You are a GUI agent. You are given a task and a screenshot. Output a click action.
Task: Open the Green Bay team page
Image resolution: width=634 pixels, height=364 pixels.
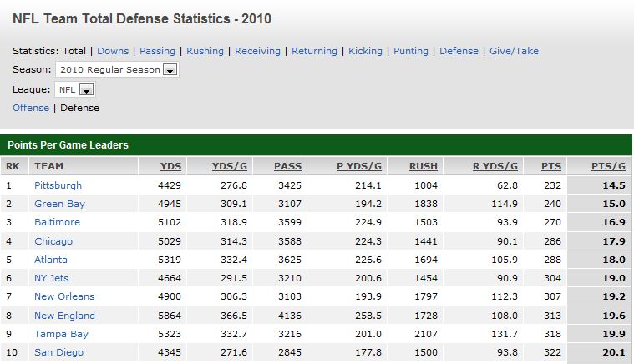pos(60,204)
